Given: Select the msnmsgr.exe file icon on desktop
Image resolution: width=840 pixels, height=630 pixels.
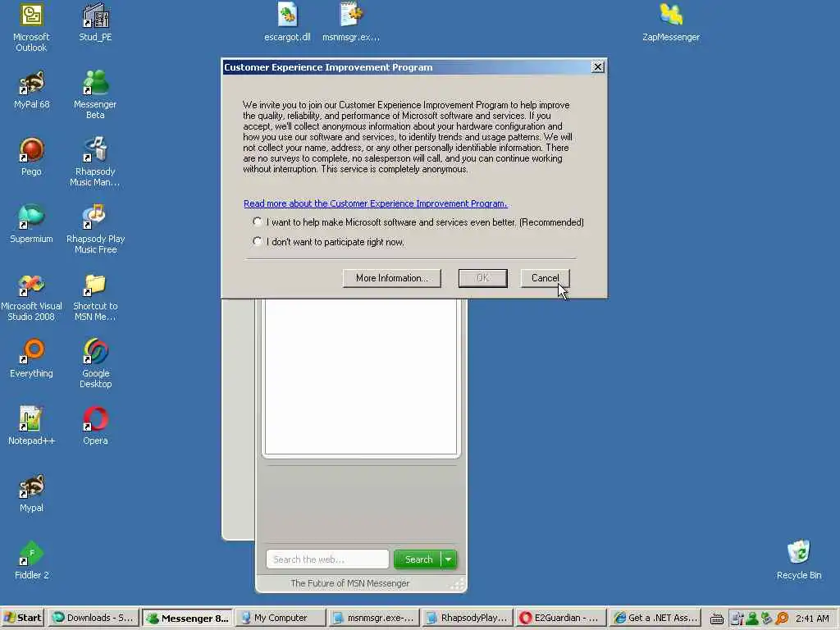Looking at the screenshot, I should [351, 22].
